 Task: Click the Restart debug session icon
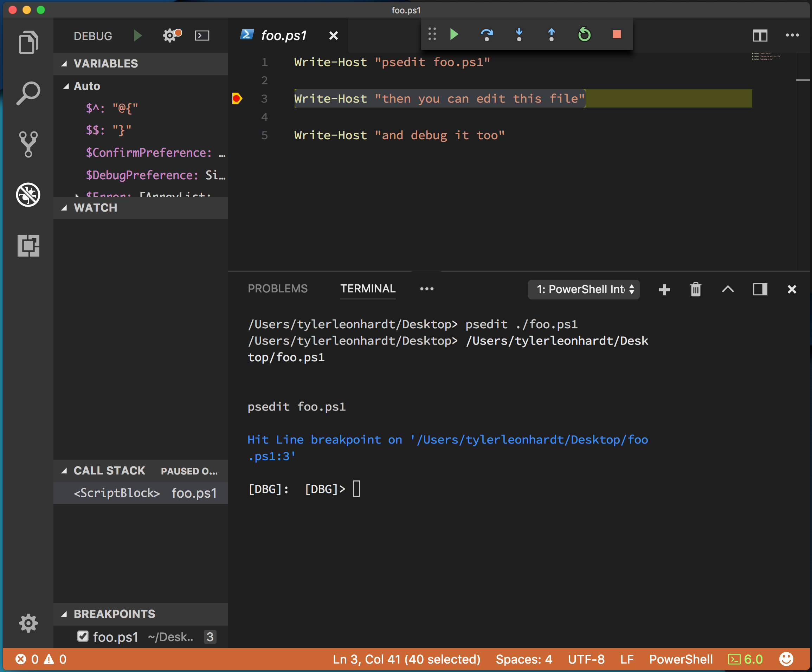point(584,35)
